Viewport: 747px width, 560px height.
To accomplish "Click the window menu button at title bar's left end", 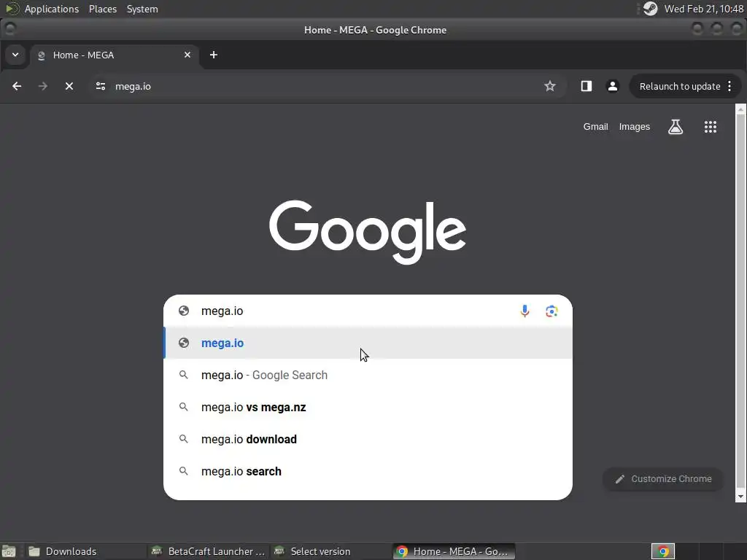I will (x=9, y=29).
